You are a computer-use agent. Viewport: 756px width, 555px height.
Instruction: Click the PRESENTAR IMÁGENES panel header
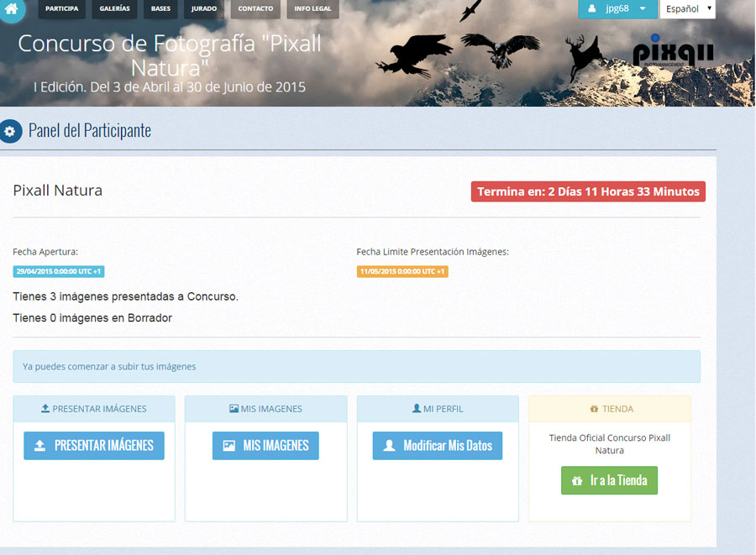94,409
